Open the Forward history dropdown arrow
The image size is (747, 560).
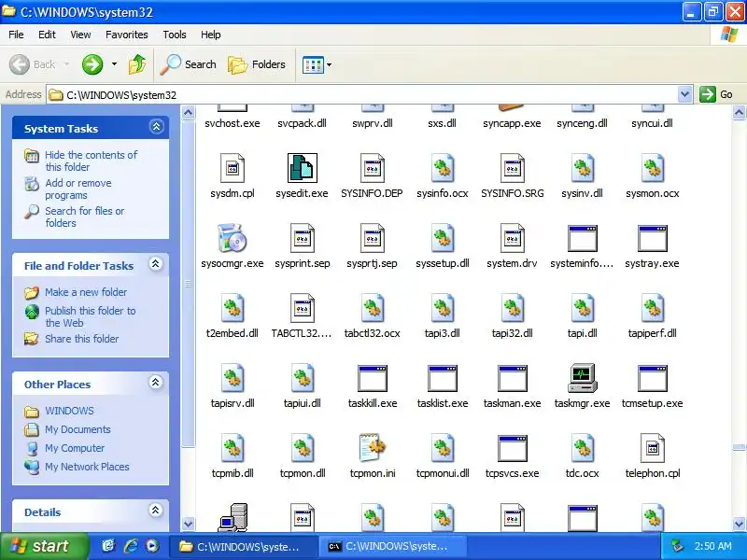click(x=114, y=64)
